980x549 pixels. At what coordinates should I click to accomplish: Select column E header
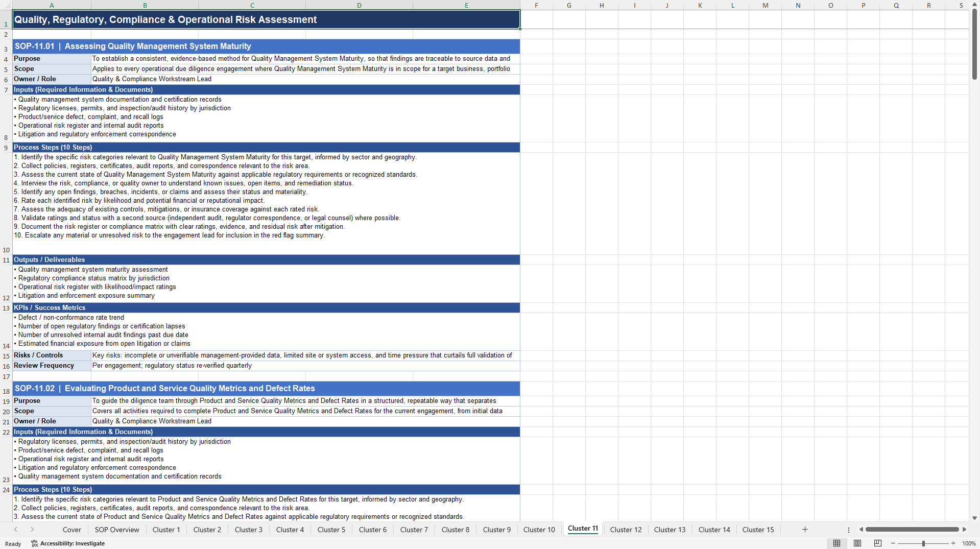466,5
